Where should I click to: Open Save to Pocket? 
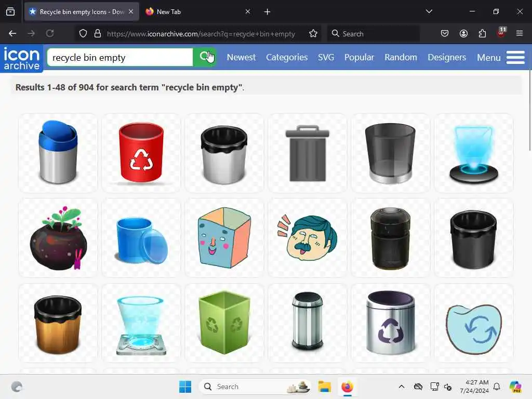[x=445, y=33]
